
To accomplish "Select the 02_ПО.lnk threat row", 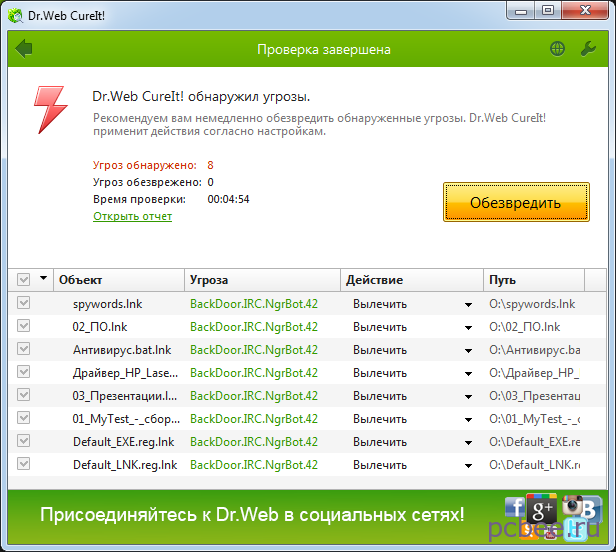I will [100, 327].
